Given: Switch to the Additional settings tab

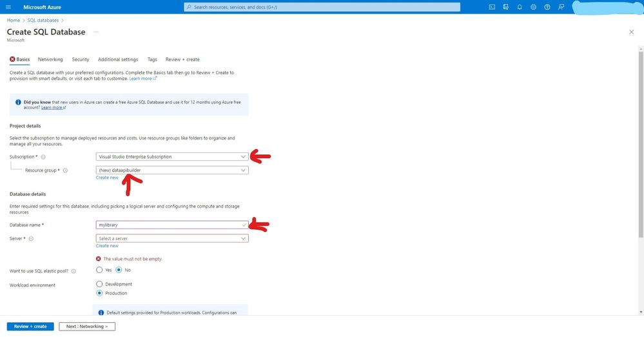Looking at the screenshot, I should [118, 59].
